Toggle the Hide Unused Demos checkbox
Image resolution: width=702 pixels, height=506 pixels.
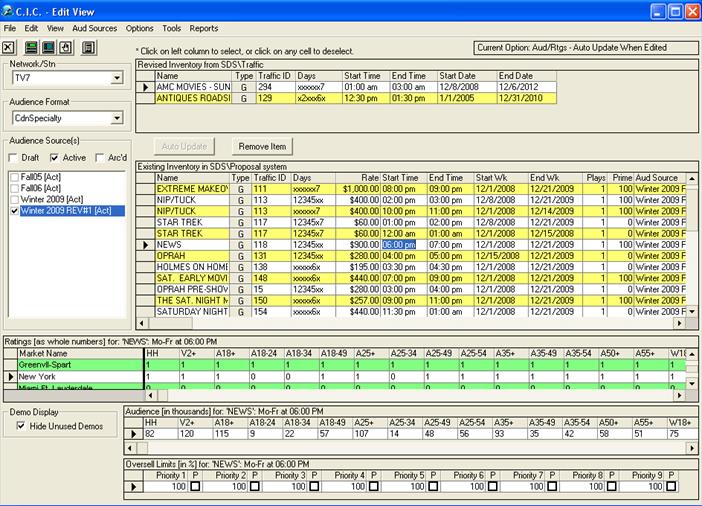coord(22,426)
